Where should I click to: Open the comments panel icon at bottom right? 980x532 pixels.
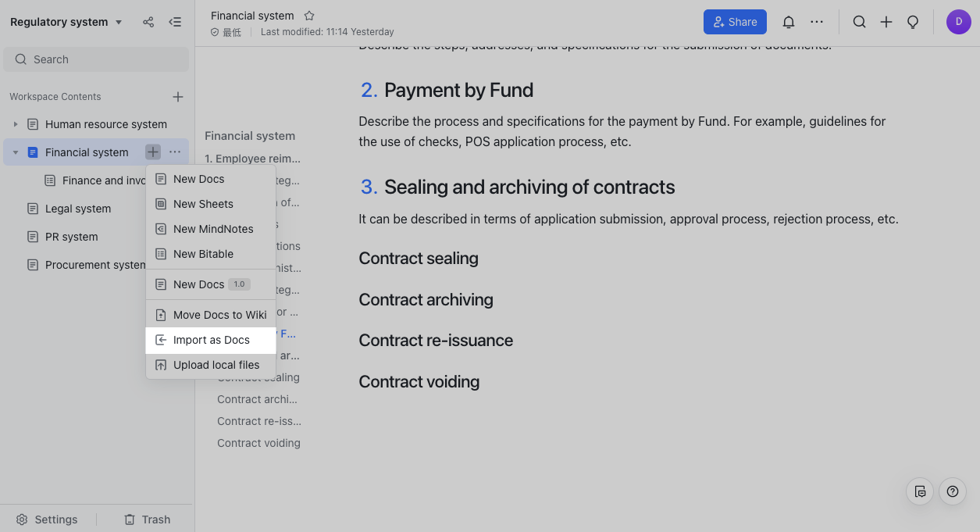[x=920, y=491]
